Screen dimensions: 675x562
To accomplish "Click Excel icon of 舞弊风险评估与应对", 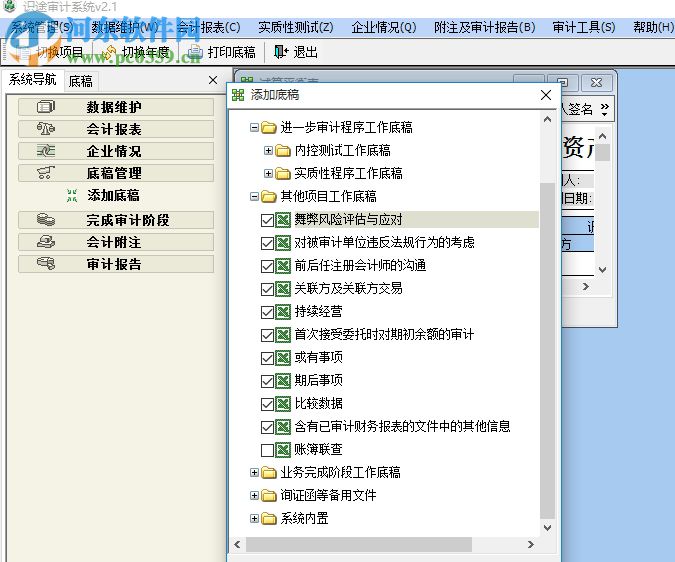I will click(x=283, y=220).
